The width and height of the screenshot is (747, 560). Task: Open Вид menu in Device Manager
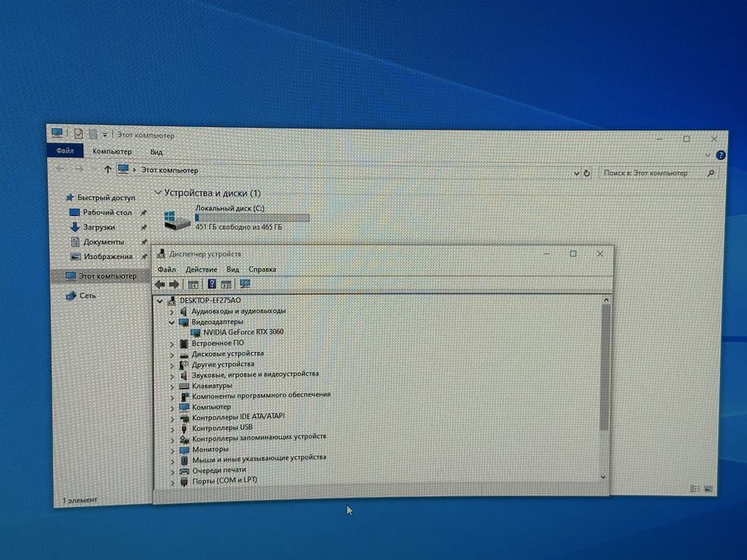pyautogui.click(x=232, y=270)
